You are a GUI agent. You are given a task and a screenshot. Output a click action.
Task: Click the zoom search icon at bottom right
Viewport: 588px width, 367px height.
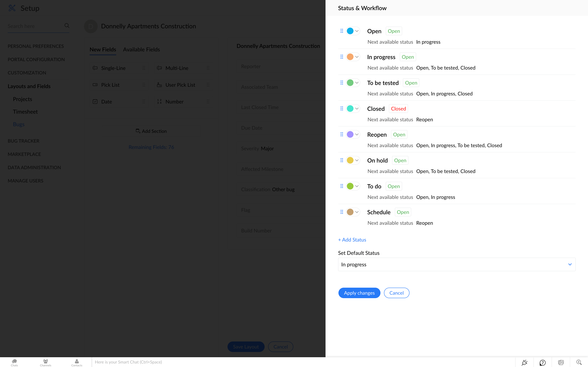[579, 362]
